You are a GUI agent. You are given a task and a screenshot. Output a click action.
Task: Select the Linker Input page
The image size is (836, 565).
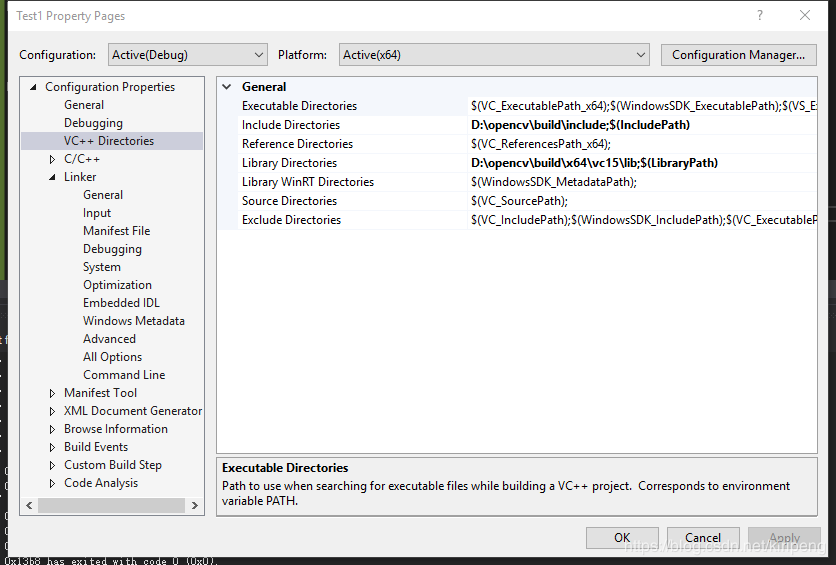[97, 213]
